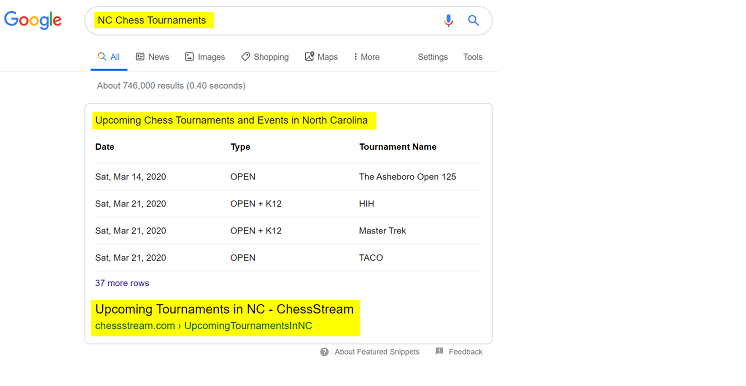Click the About Featured Snippets question icon
Viewport: 746px width, 386px height.
(324, 352)
